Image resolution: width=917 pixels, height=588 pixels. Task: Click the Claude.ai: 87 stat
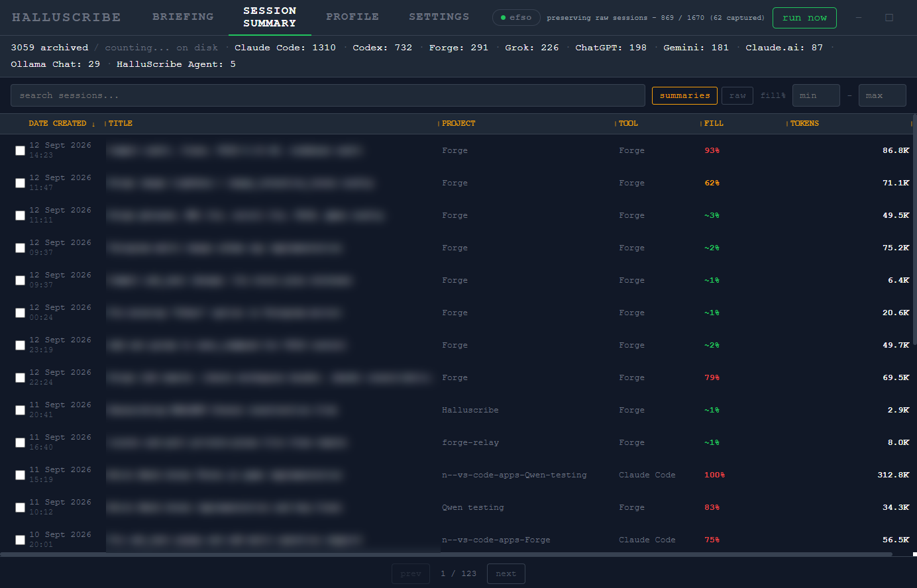784,48
